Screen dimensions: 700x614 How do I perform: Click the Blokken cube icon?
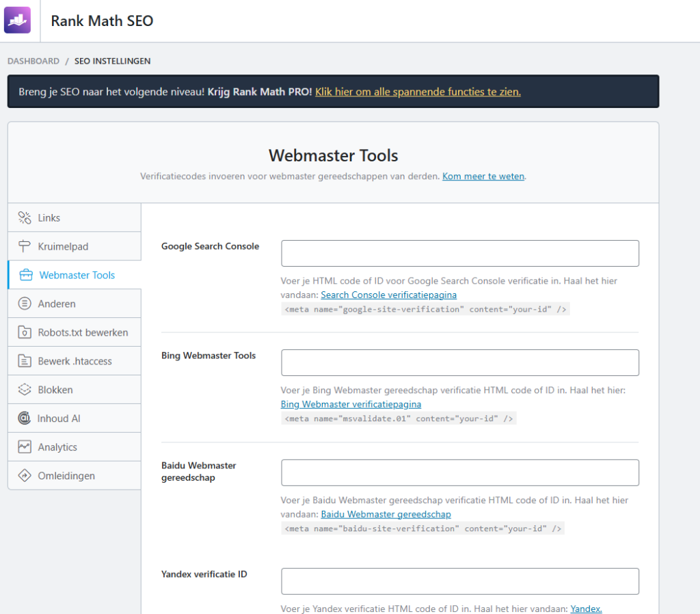[x=25, y=389]
